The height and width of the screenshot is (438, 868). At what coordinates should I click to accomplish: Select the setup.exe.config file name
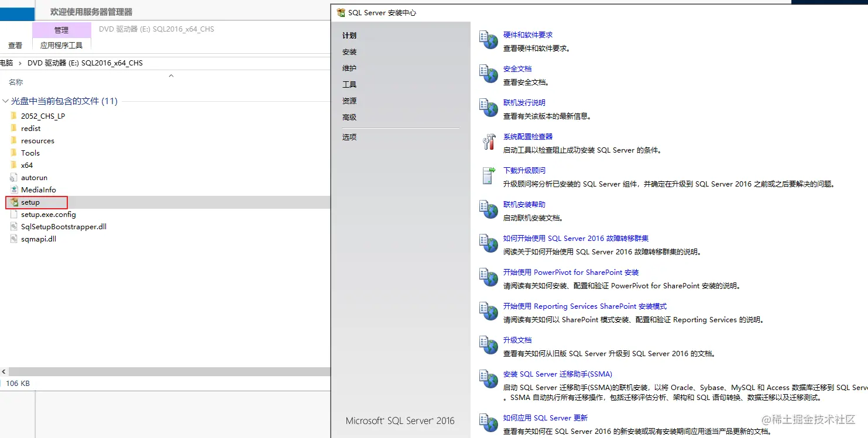(49, 214)
